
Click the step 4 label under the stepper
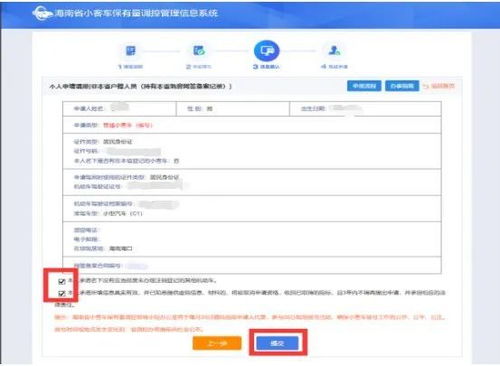[334, 67]
